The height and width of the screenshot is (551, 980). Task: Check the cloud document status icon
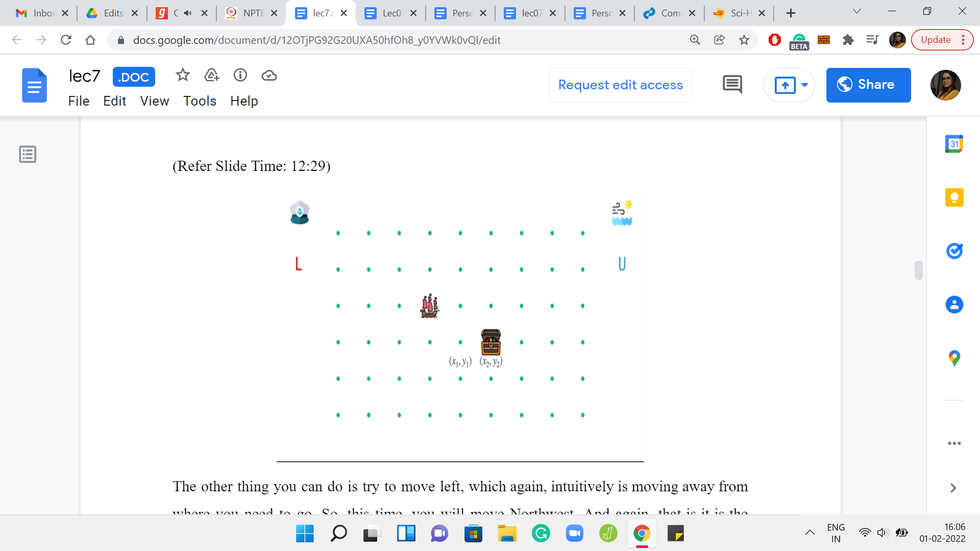269,76
